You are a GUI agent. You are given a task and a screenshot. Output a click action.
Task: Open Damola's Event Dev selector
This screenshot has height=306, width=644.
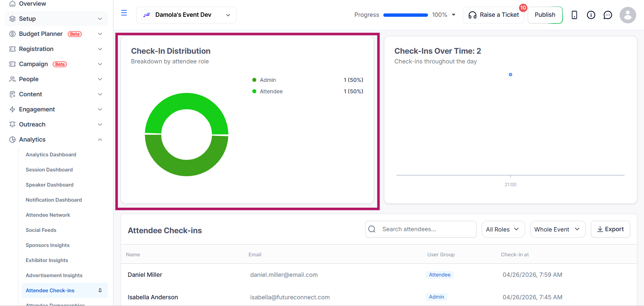(x=186, y=15)
